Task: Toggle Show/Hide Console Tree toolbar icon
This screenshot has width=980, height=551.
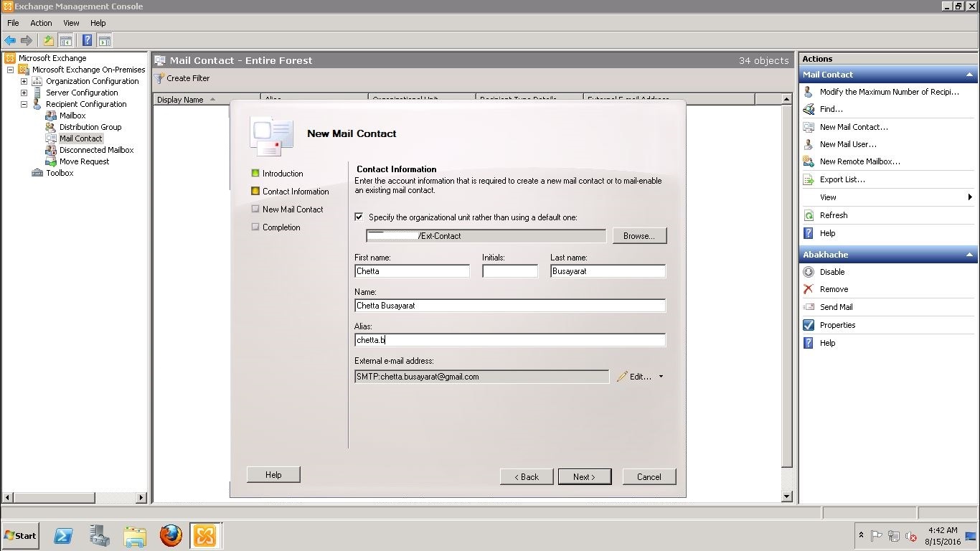Action: 65,41
